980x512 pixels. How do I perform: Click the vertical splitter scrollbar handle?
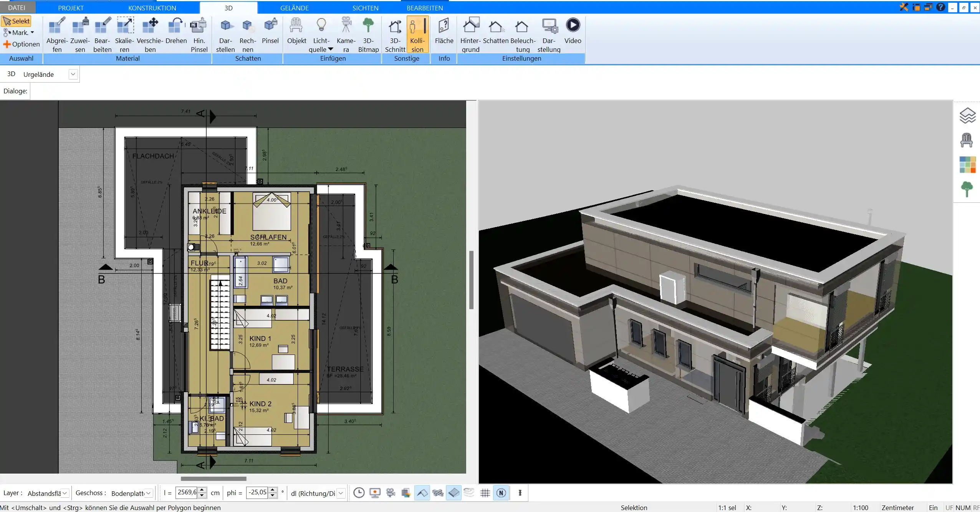pos(471,280)
